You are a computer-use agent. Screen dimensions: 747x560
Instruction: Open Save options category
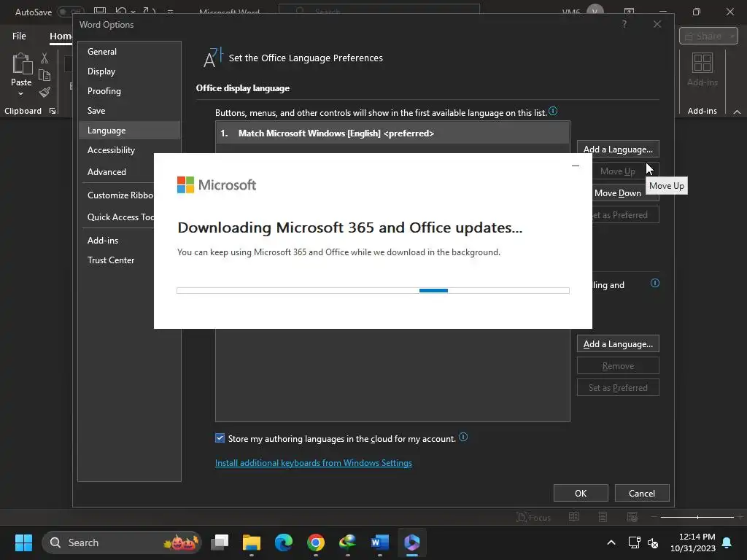130,111
